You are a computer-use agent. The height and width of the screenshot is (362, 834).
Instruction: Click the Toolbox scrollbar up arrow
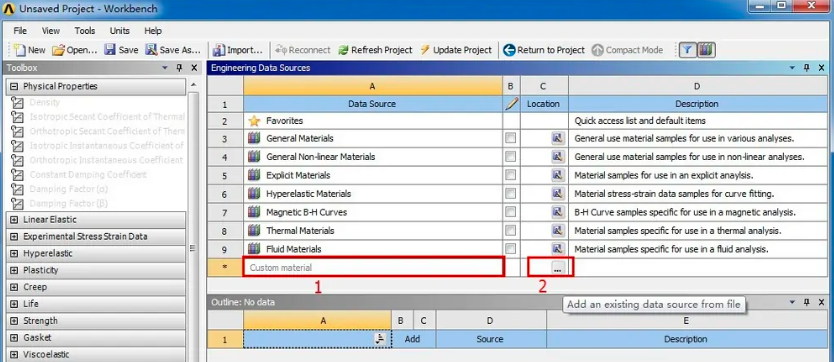click(x=193, y=85)
